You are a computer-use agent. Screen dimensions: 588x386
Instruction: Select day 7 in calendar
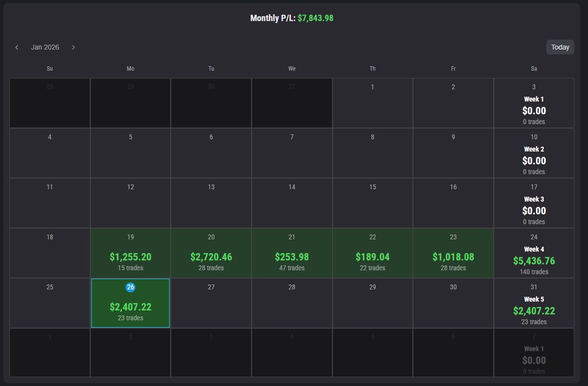(292, 153)
